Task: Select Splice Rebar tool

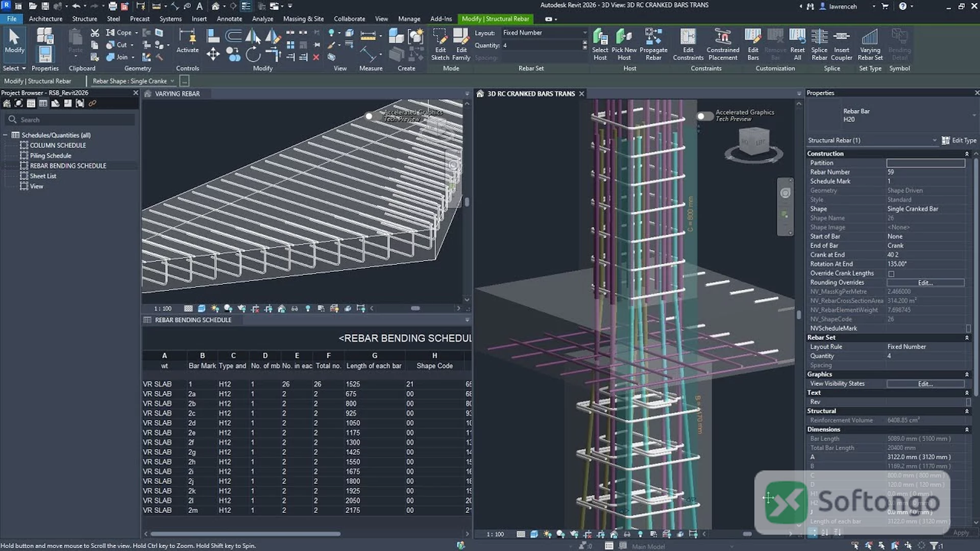Action: tap(819, 44)
